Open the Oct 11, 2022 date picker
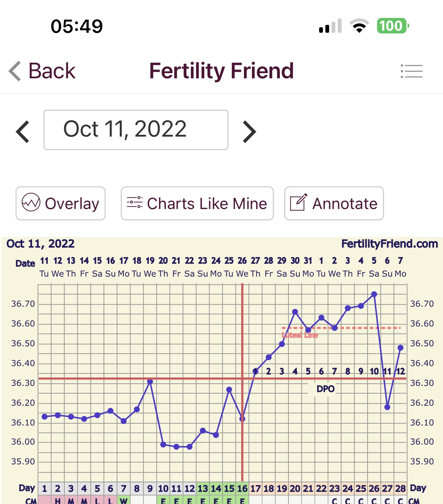The width and height of the screenshot is (443, 504). pyautogui.click(x=136, y=130)
